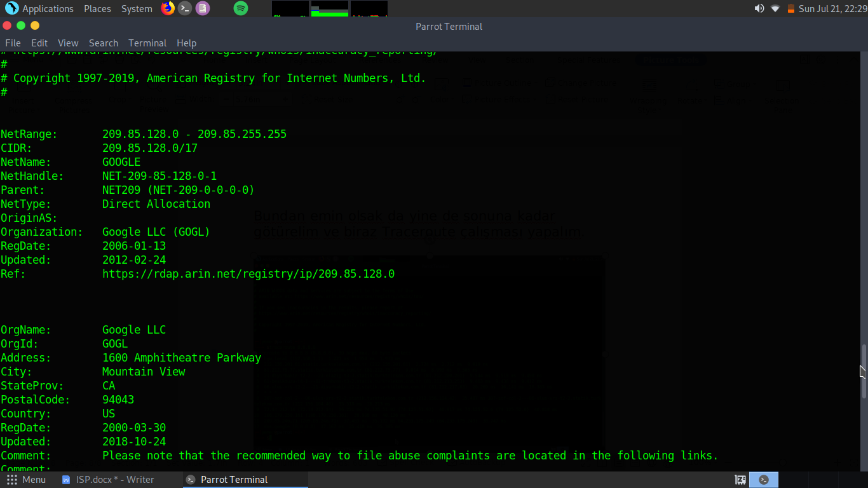
Task: Open the Terminal menu in the menu bar
Action: [x=147, y=43]
